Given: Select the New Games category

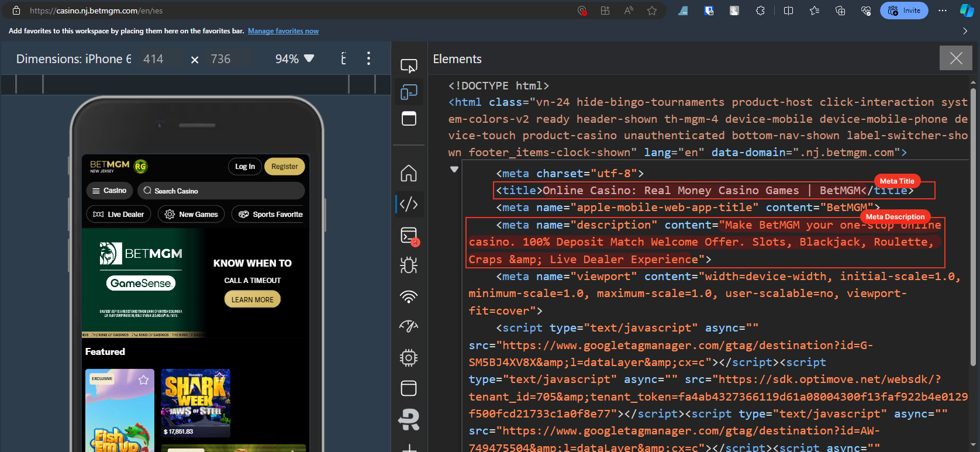Looking at the screenshot, I should click(x=191, y=215).
